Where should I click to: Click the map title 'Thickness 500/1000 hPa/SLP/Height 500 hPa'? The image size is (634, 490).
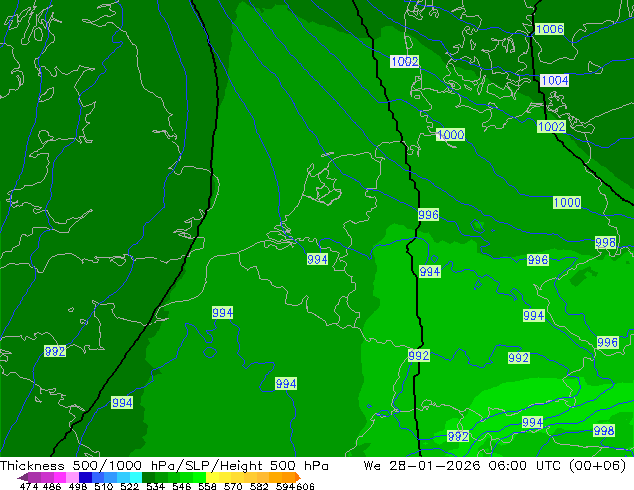click(164, 465)
